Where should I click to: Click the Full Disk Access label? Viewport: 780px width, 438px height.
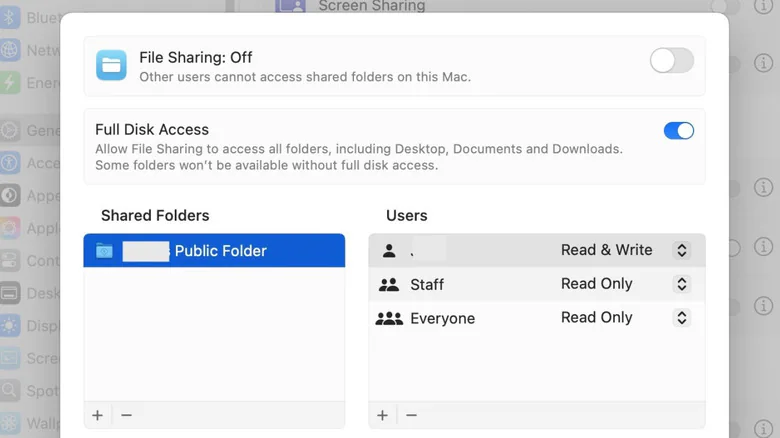(152, 129)
